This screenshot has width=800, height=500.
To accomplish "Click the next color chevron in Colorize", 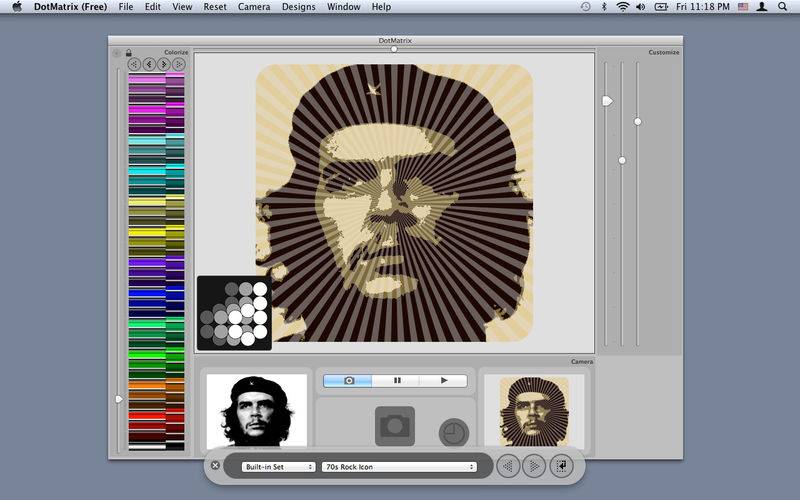I will point(164,64).
